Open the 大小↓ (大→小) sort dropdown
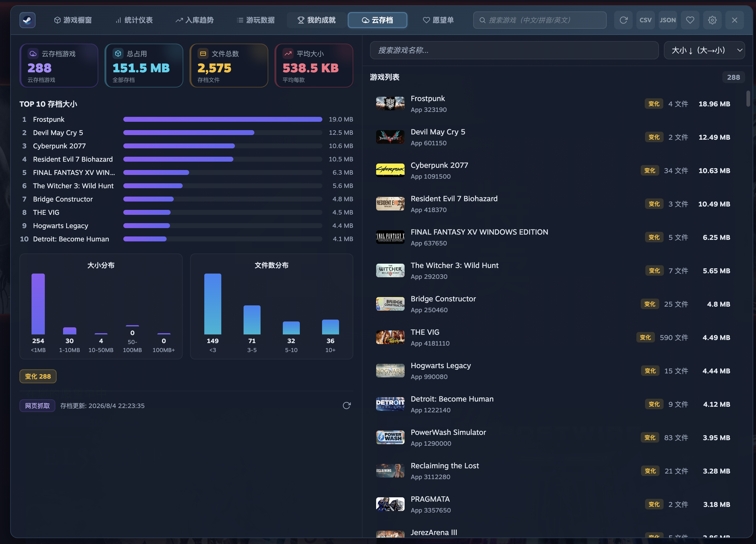 tap(704, 50)
